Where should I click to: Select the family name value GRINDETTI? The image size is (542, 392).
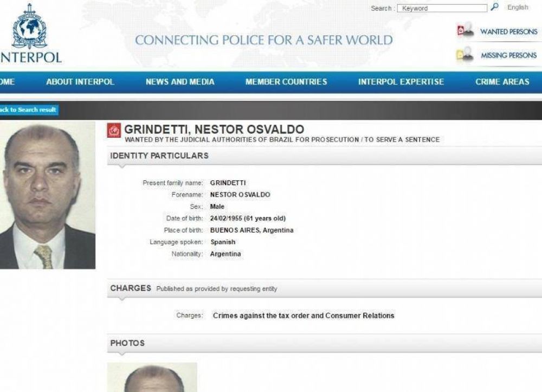pyautogui.click(x=228, y=183)
